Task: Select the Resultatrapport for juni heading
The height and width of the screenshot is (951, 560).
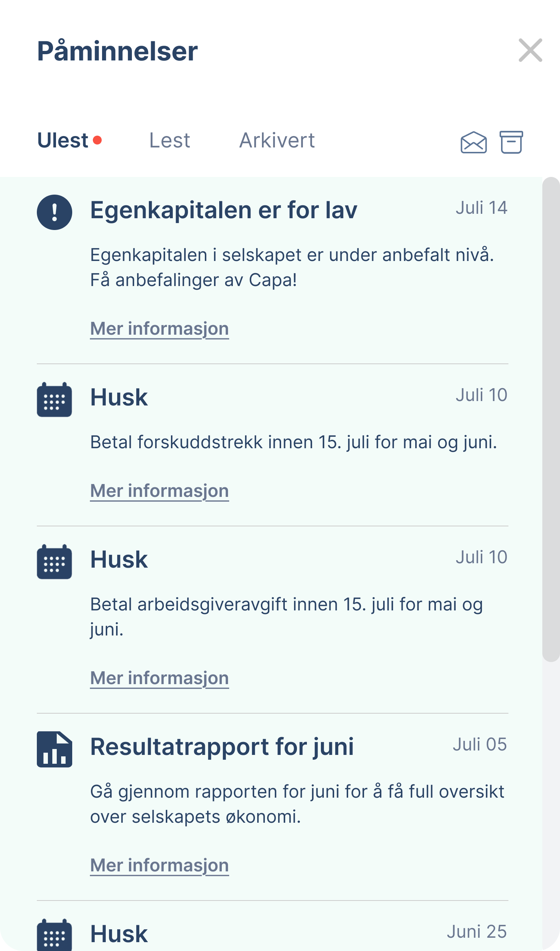Action: 222,747
